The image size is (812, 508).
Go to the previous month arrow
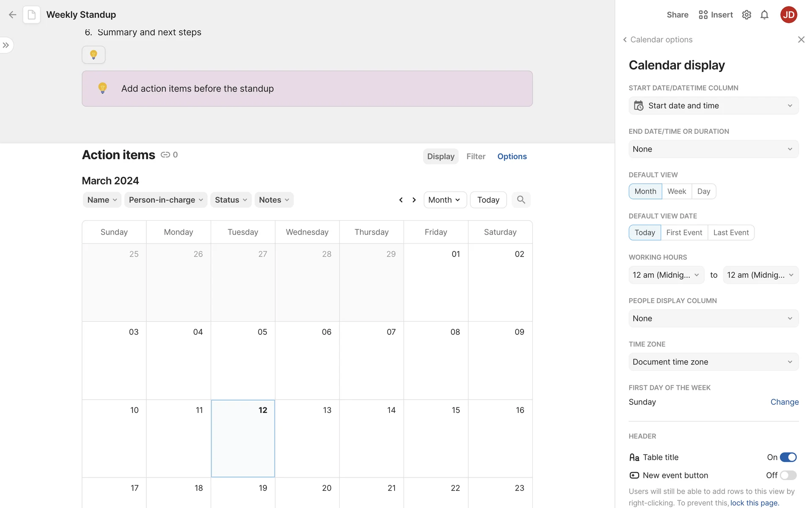pyautogui.click(x=401, y=200)
